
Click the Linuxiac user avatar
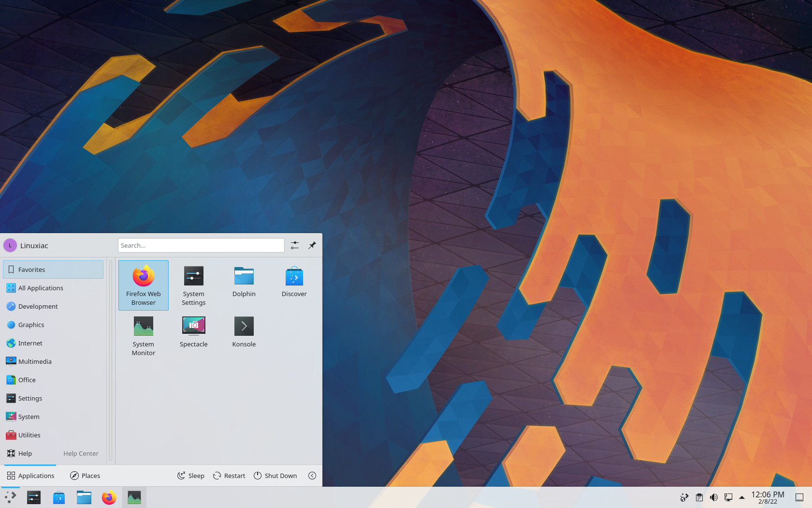click(x=10, y=245)
